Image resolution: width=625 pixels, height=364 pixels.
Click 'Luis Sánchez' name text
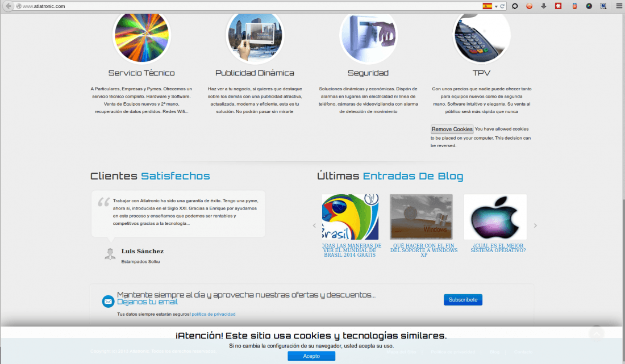[x=142, y=252]
